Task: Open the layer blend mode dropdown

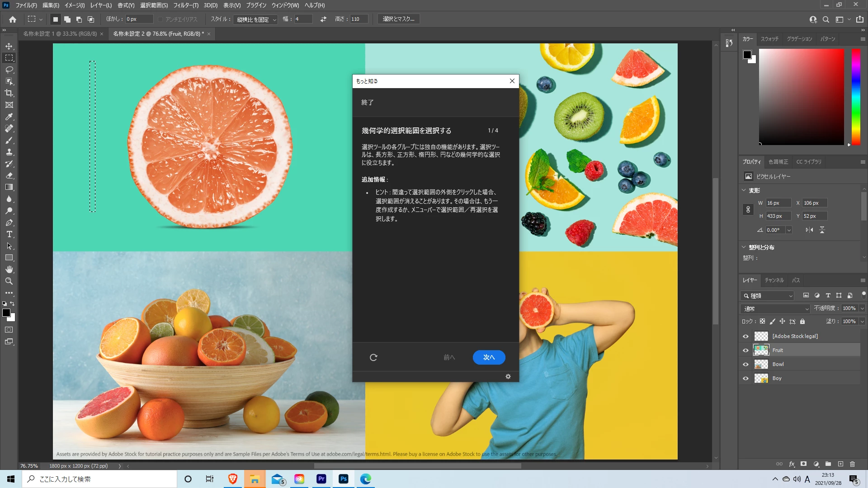Action: pos(776,309)
